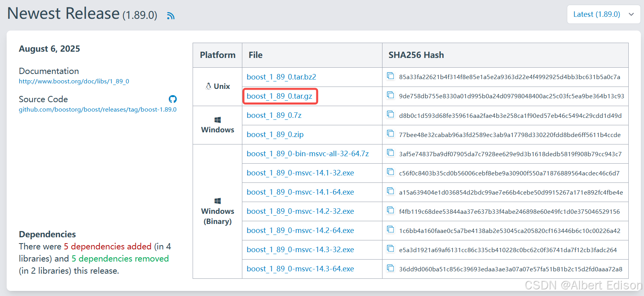Select the hash starting with 9de758db

[x=512, y=96]
